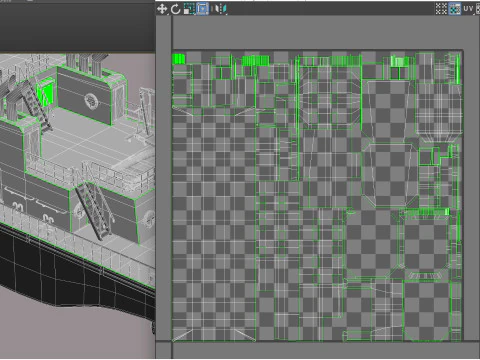This screenshot has width=480, height=360.
Task: Click the lower ladder on the ship hull
Action: (94, 210)
